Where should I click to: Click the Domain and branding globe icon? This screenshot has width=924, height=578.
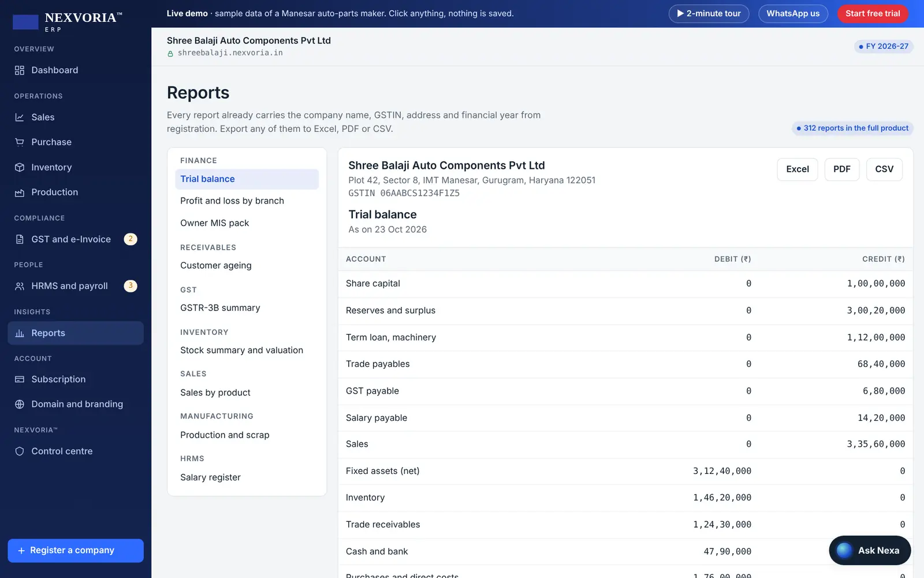pos(20,405)
